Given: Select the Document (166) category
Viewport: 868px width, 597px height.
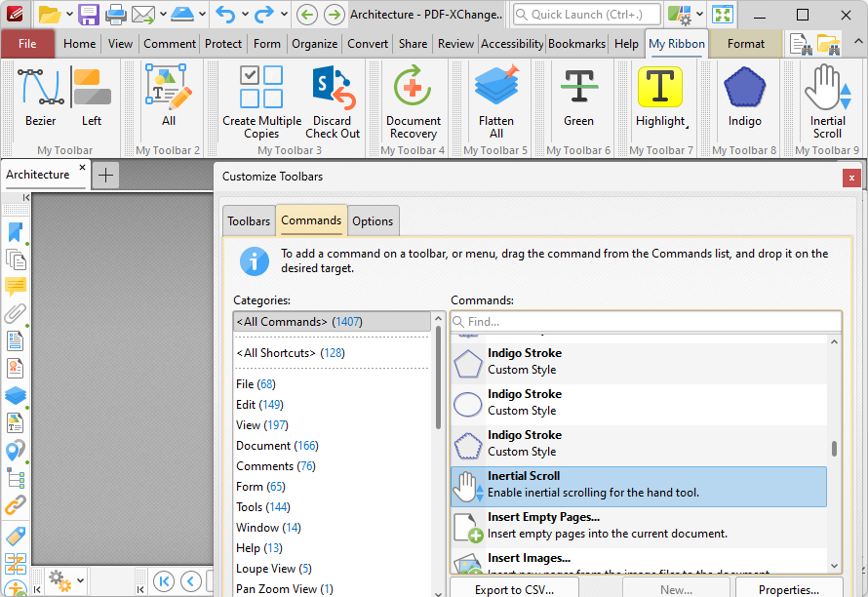Looking at the screenshot, I should click(x=332, y=446).
